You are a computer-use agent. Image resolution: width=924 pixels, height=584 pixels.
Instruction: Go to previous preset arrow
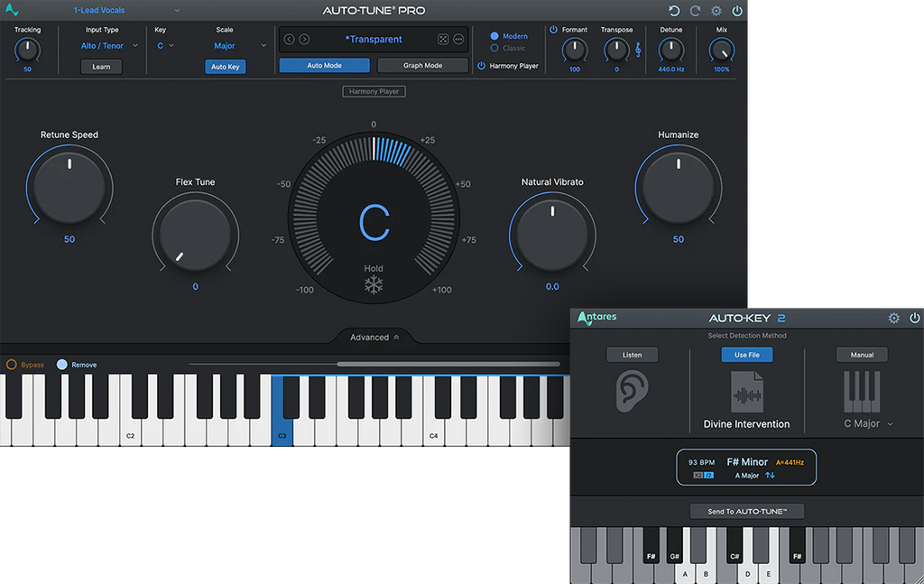(289, 39)
